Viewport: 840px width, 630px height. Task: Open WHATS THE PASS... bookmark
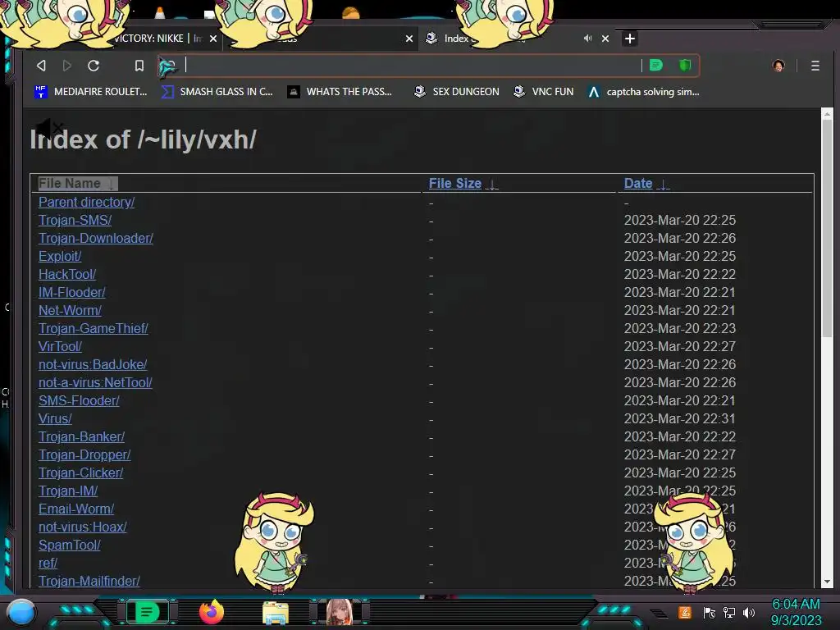[x=340, y=92]
